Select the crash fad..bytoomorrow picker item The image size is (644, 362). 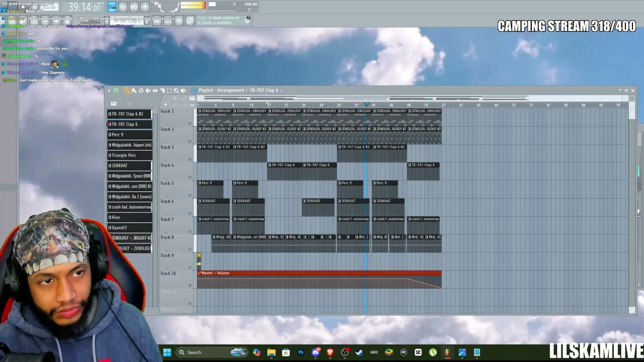tap(129, 207)
